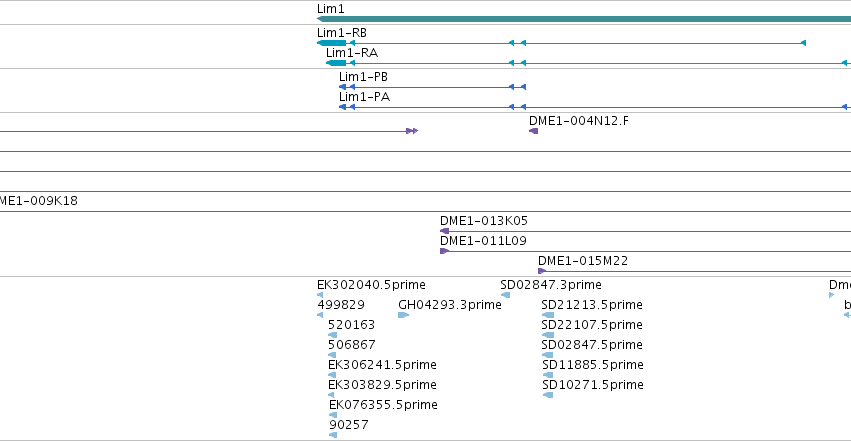Click the DME1-011L09 clone arrow glyph
Screen dimensions: 851x441
click(444, 251)
